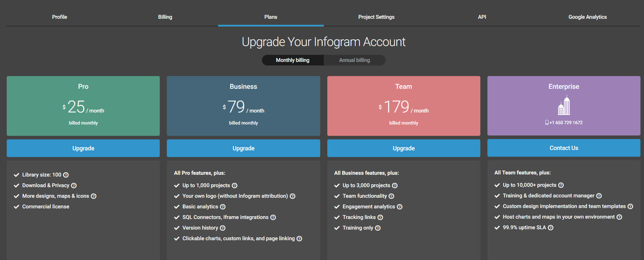Viewport: 644px width, 260px height.
Task: Show help for Up to 10,000+ projects
Action: (x=561, y=185)
